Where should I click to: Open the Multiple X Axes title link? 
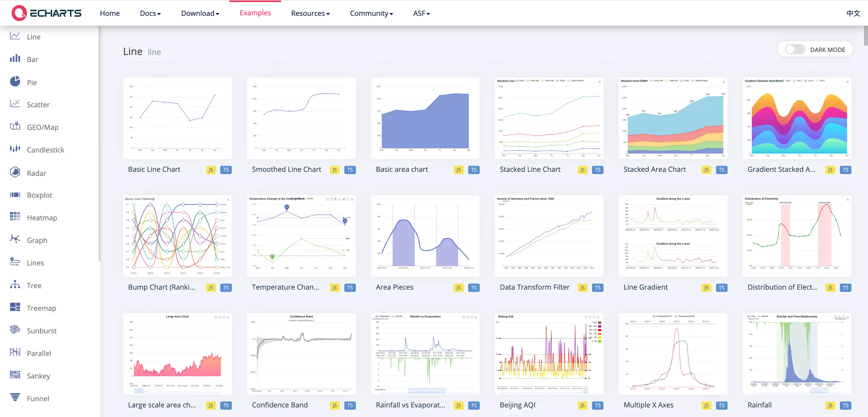click(x=648, y=405)
